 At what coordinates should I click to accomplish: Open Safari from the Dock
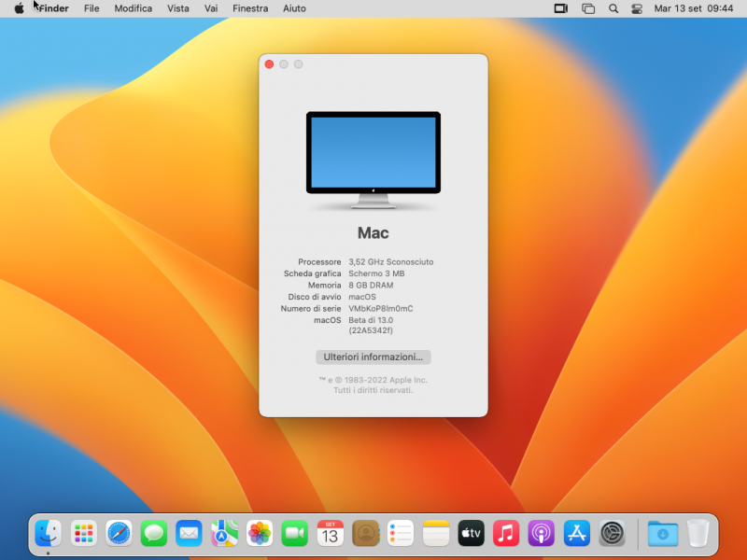tap(119, 534)
